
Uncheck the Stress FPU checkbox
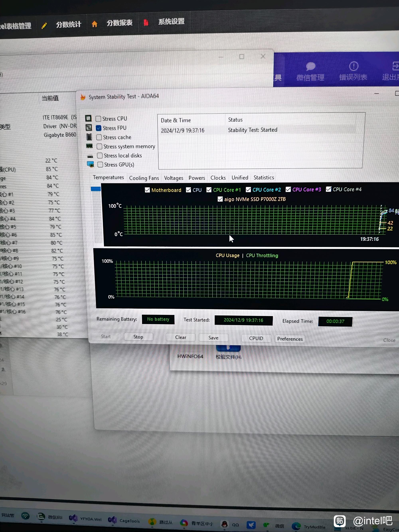tap(98, 128)
